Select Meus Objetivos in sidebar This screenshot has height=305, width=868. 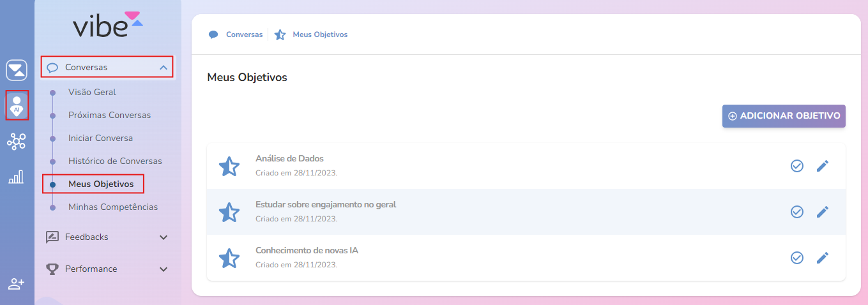point(101,184)
